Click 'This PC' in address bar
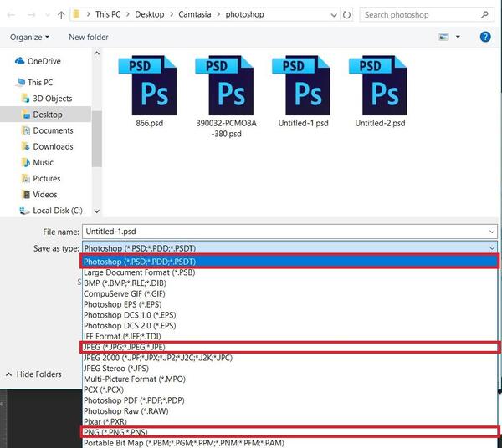 click(108, 14)
